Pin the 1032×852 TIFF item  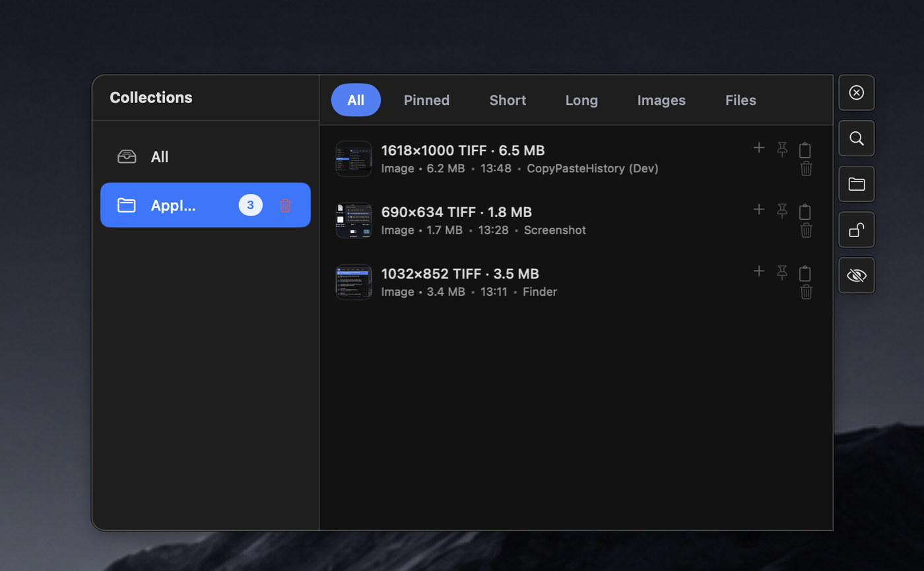click(782, 272)
